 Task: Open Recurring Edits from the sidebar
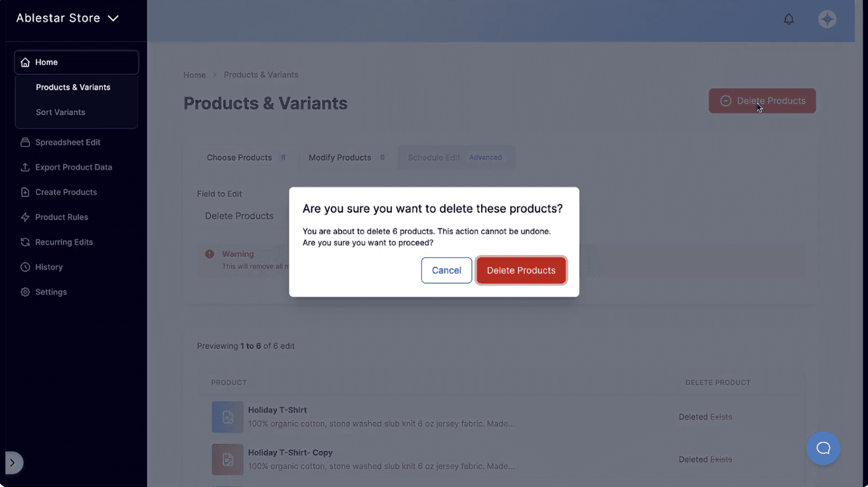point(24,242)
